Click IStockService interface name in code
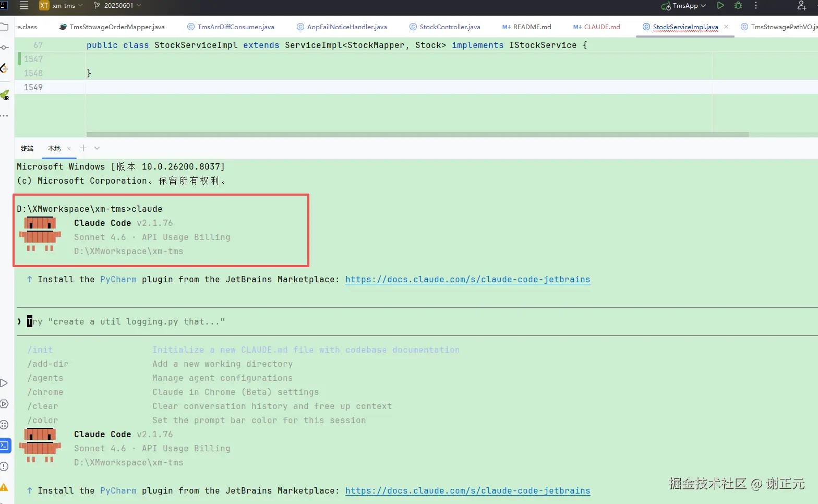 (x=543, y=45)
